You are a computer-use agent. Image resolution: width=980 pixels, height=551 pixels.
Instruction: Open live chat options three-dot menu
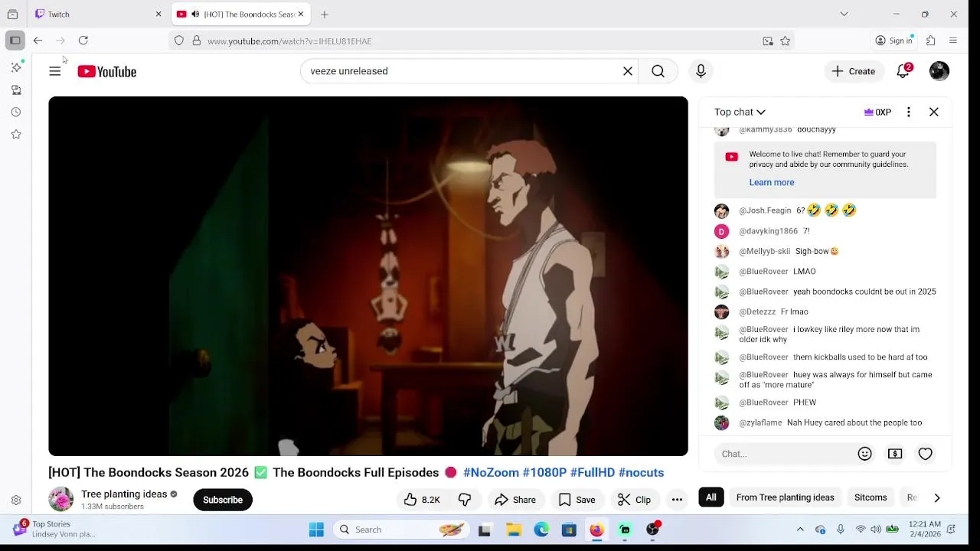[x=909, y=112]
